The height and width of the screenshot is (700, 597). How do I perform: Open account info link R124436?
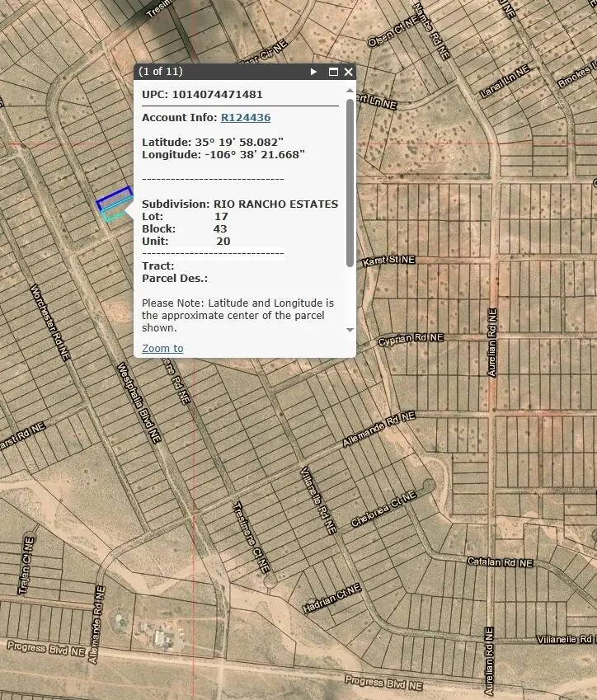tap(245, 118)
